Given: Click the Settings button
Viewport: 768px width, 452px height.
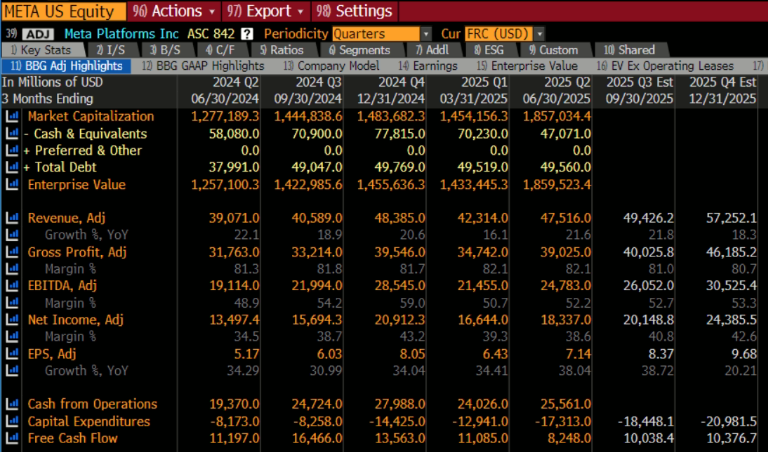Looking at the screenshot, I should 355,12.
